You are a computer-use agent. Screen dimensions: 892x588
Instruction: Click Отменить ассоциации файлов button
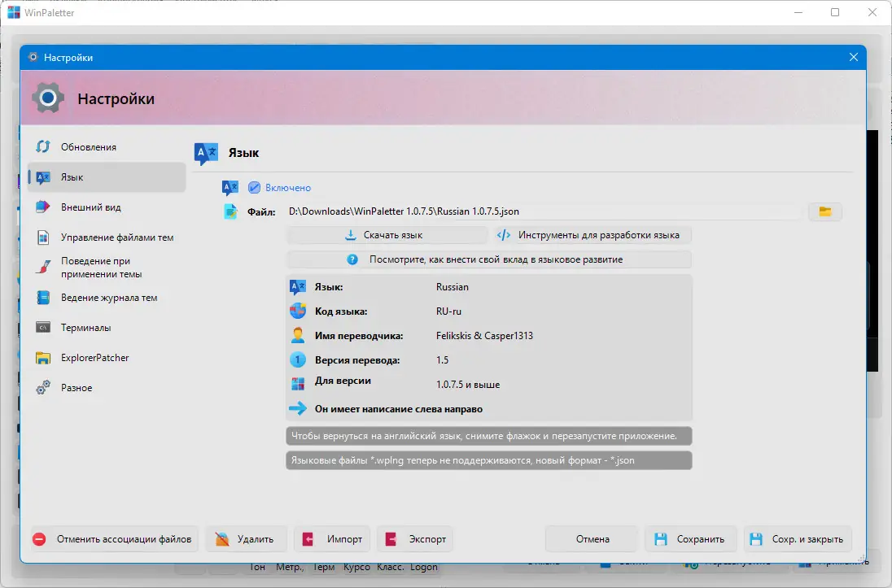pyautogui.click(x=112, y=539)
